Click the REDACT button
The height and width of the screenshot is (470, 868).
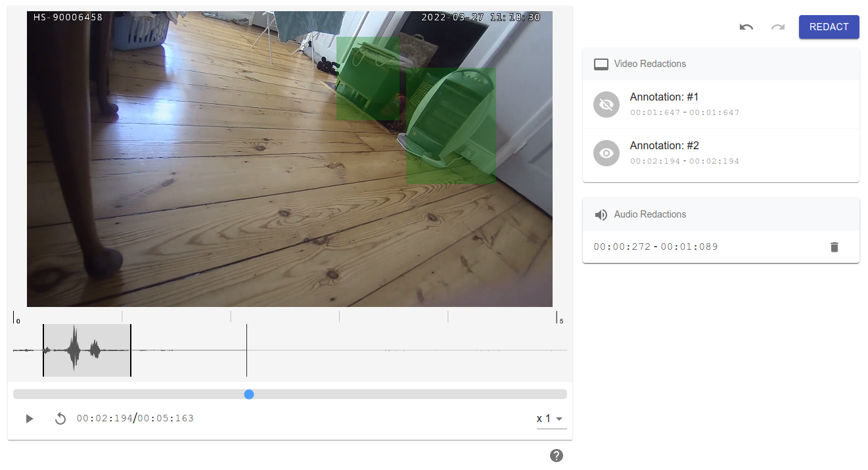[829, 27]
